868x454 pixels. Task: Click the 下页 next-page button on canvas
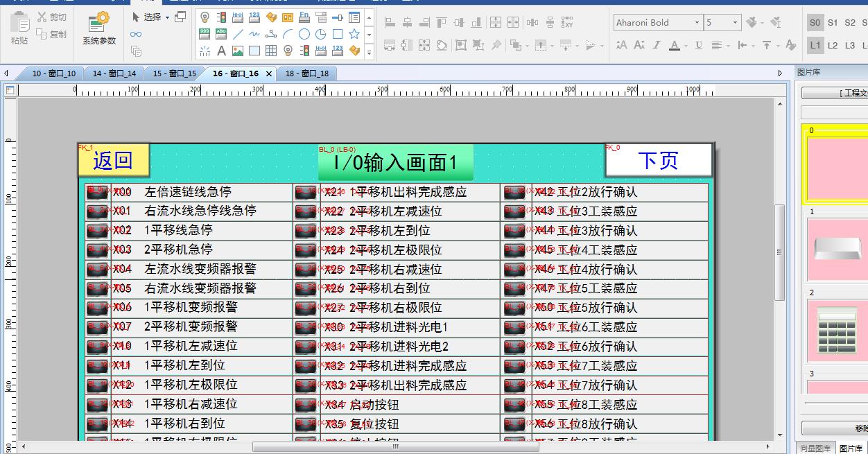(658, 160)
